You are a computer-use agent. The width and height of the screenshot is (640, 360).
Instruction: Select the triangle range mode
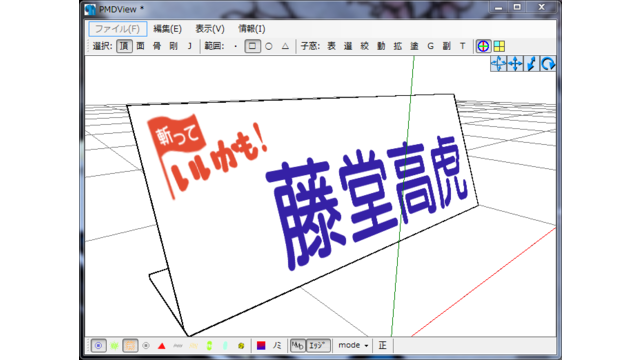[285, 46]
